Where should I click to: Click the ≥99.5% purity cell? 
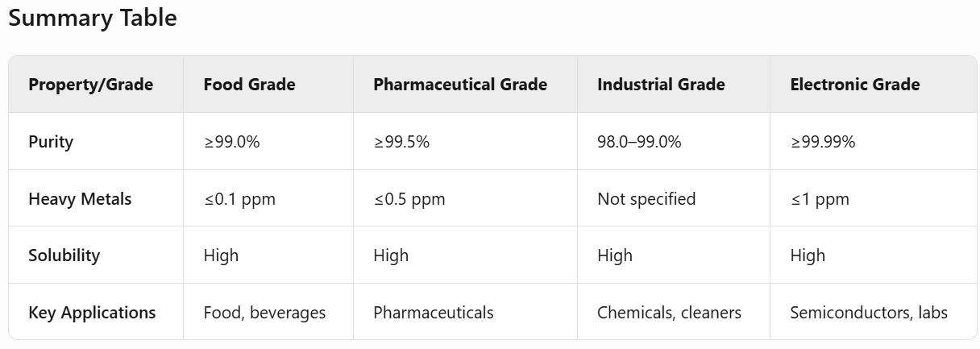(401, 142)
